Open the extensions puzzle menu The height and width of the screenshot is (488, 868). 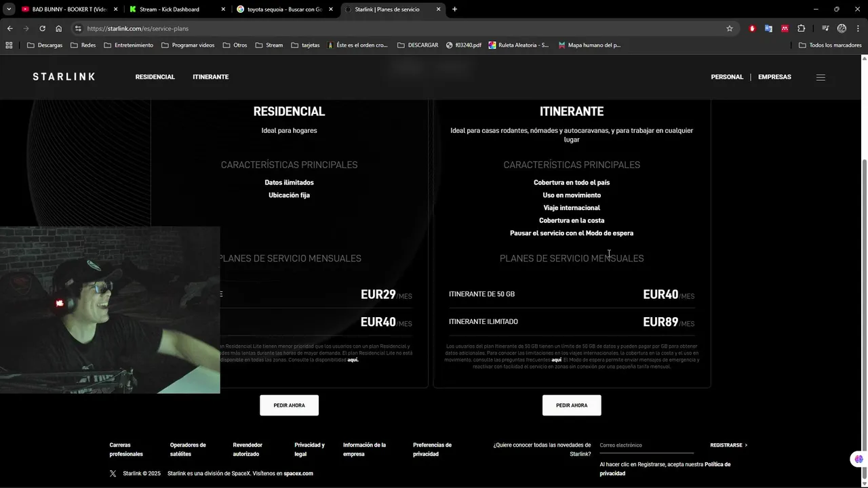(802, 28)
